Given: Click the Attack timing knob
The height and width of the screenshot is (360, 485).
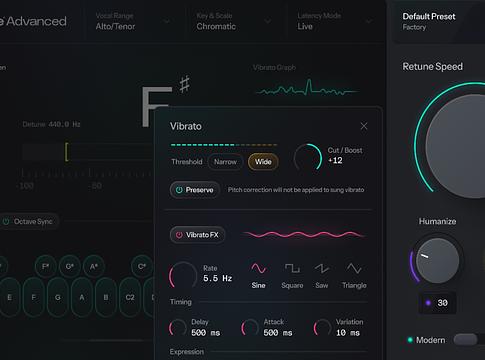Looking at the screenshot, I should point(250,328).
